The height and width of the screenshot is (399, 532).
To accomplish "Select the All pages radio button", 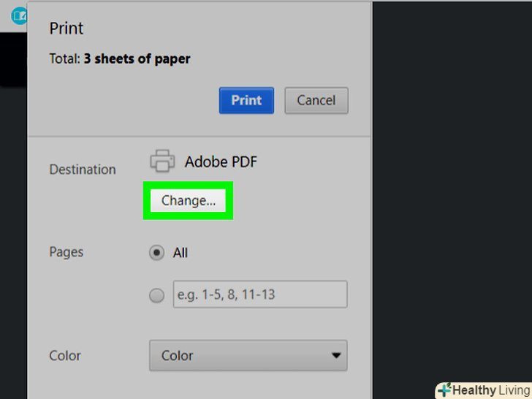I will (156, 253).
